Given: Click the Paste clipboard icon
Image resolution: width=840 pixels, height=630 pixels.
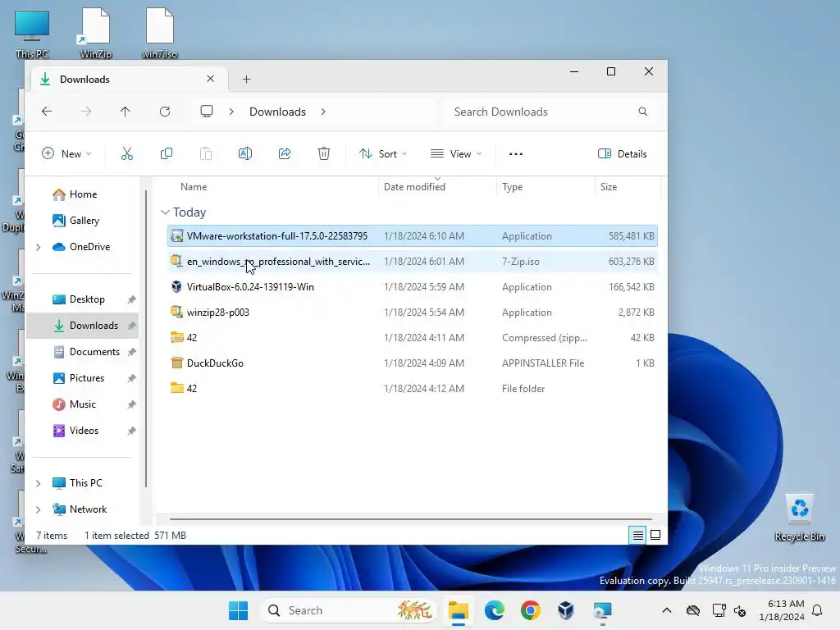Looking at the screenshot, I should coord(206,153).
